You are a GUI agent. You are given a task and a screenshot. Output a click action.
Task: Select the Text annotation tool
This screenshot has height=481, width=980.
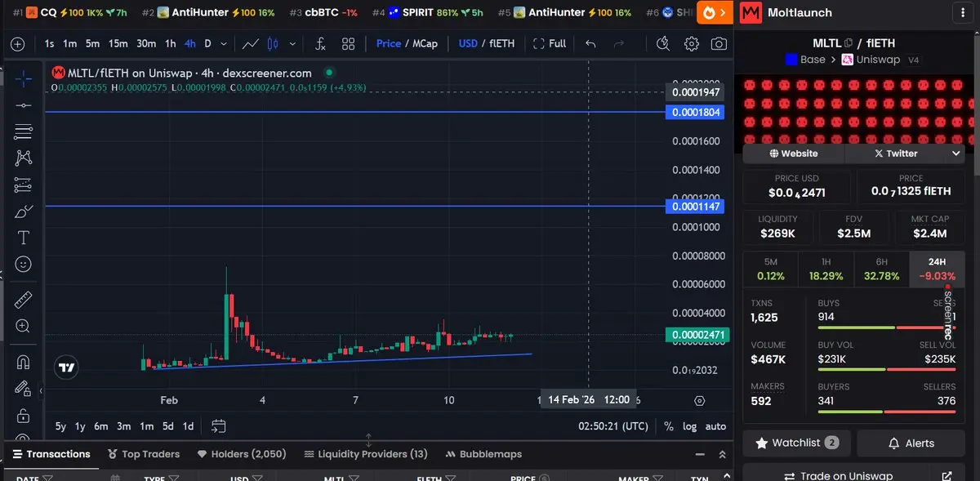pyautogui.click(x=23, y=238)
